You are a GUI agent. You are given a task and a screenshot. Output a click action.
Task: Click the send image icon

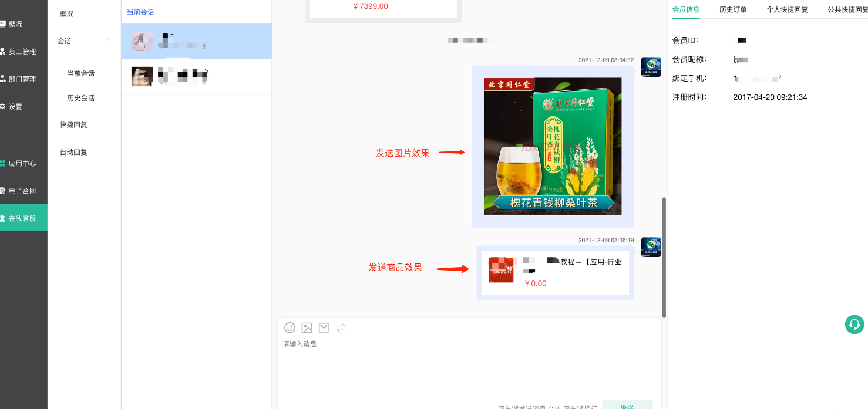pos(307,327)
